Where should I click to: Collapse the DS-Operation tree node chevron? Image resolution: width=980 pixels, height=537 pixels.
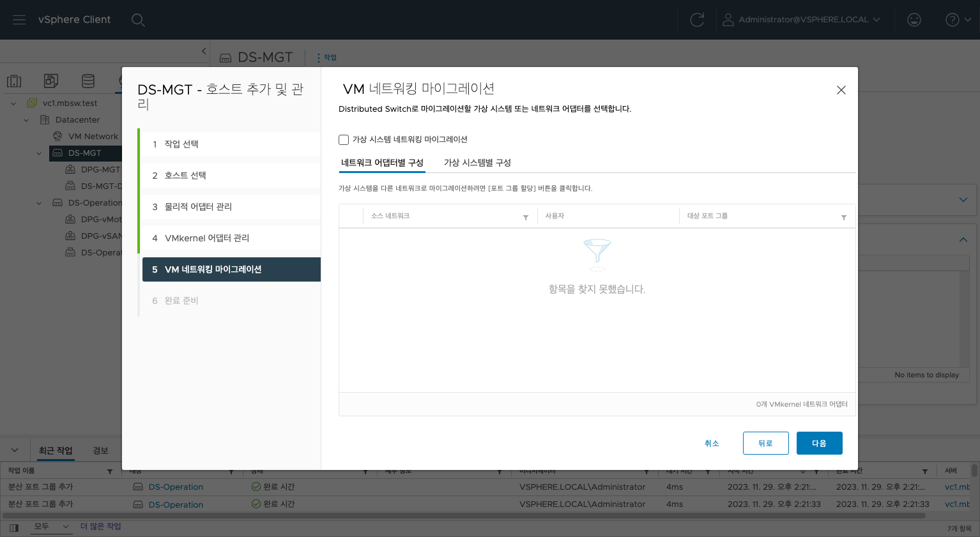tap(39, 202)
